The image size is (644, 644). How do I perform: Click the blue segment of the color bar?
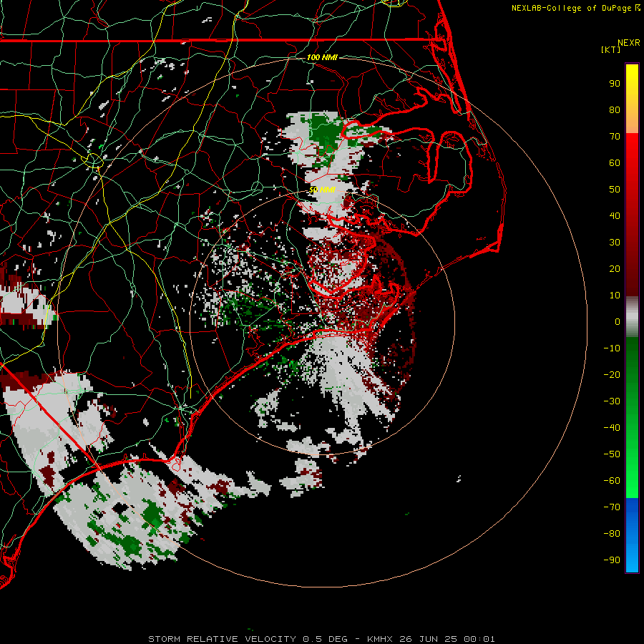coord(632,534)
